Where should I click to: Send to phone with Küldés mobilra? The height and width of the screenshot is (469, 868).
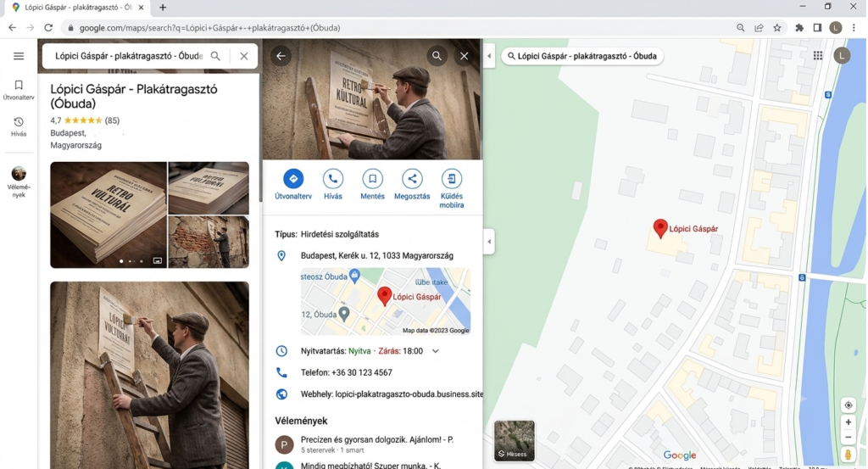[452, 189]
